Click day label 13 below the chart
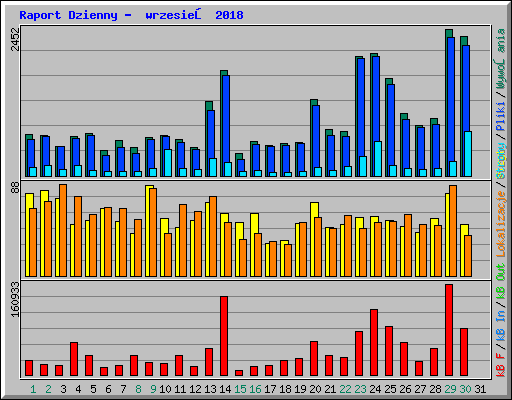The width and height of the screenshot is (512, 400). tap(210, 389)
